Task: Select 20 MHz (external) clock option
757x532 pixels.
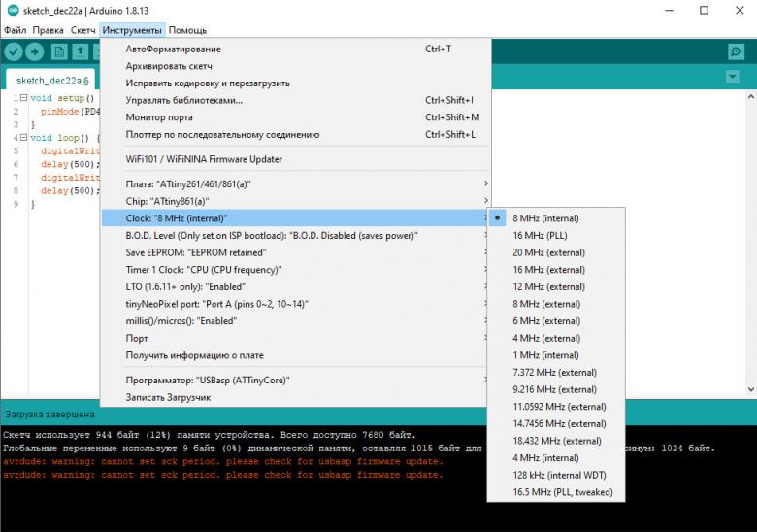Action: tap(556, 252)
